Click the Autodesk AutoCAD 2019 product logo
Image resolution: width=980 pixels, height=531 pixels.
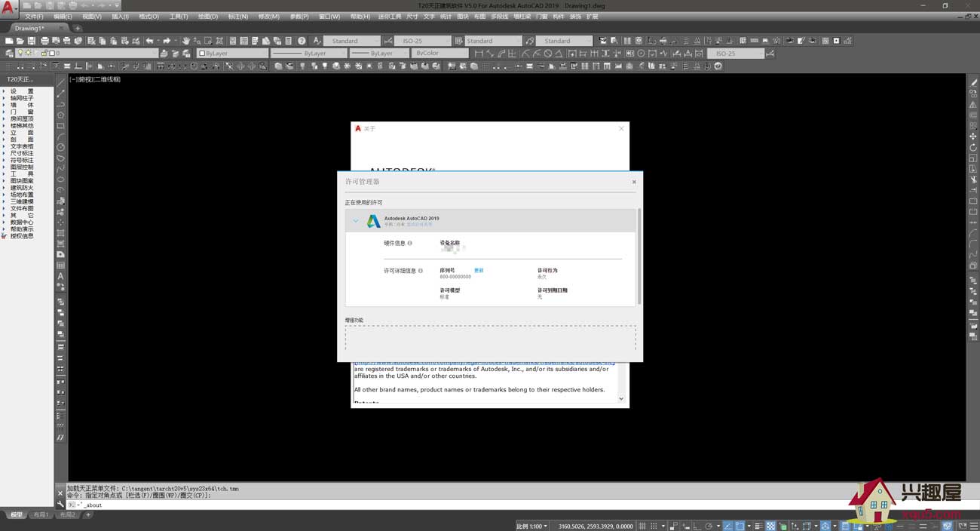373,221
